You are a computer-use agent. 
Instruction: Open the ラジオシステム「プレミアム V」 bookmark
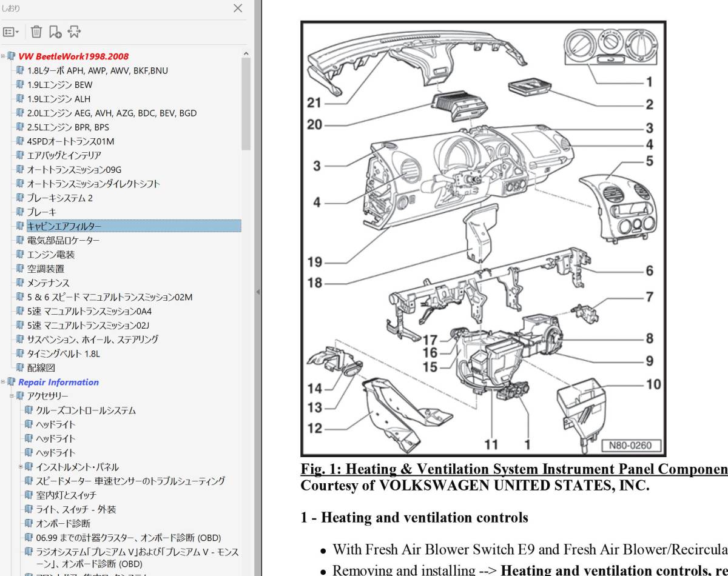pyautogui.click(x=137, y=558)
